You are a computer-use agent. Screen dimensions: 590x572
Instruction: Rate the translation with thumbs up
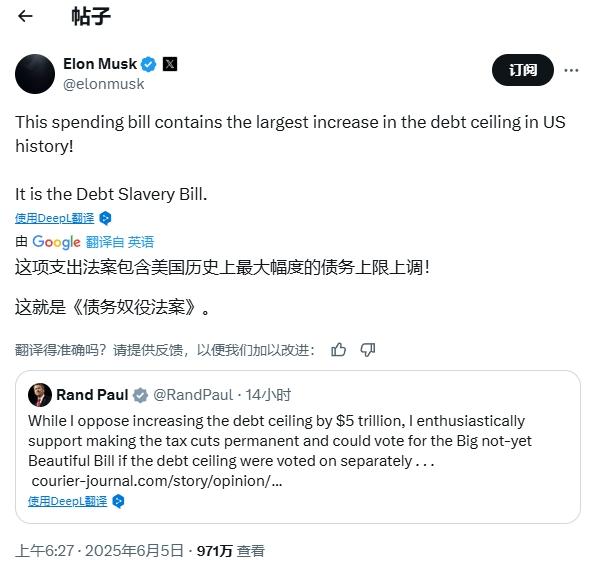point(338,350)
